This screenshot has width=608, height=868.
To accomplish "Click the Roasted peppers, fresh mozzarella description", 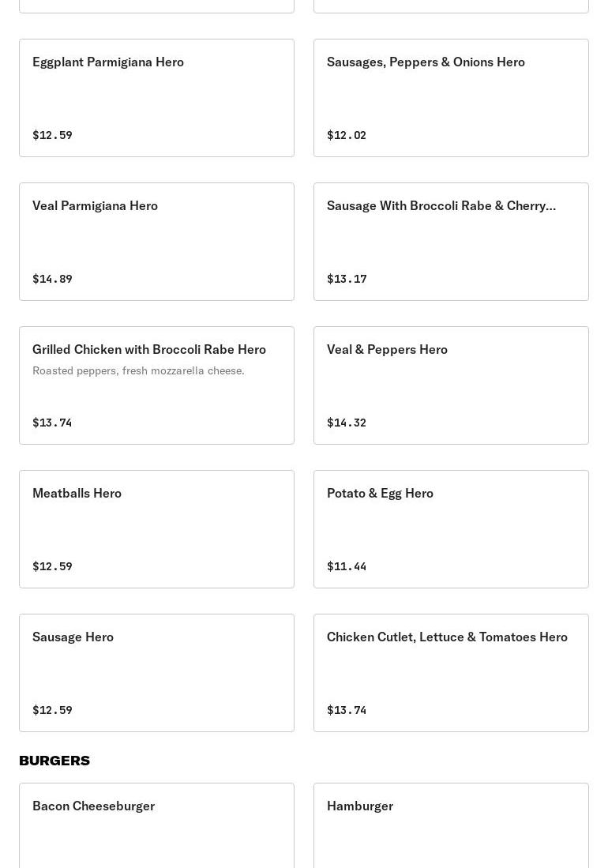I will 138,371.
